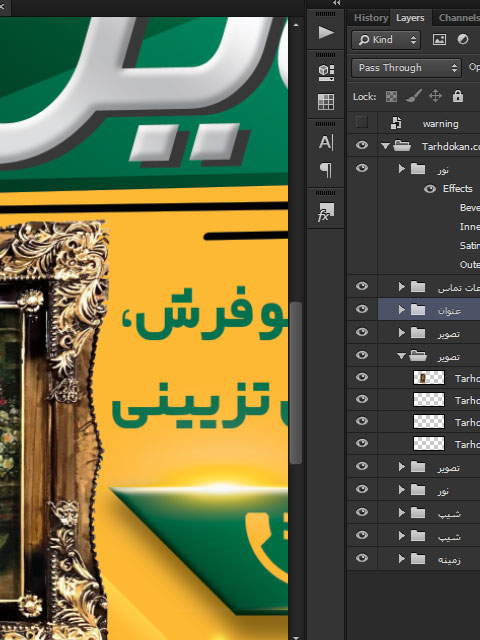Switch to the History tab
480x640 pixels.
(x=371, y=18)
